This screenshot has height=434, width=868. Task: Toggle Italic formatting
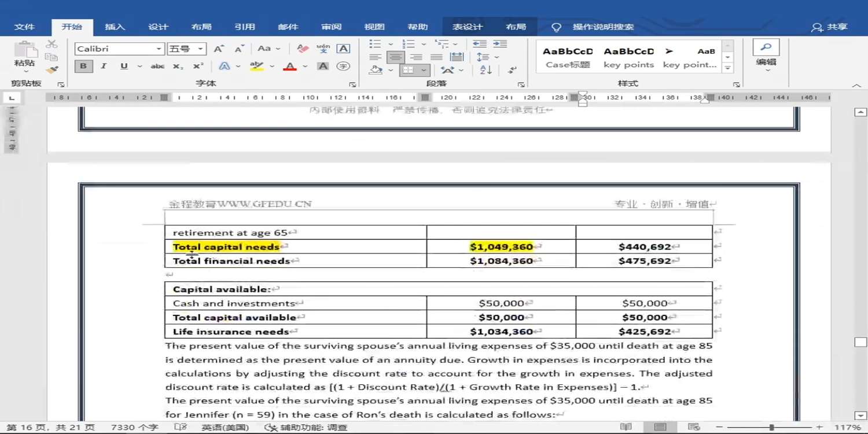coord(104,67)
